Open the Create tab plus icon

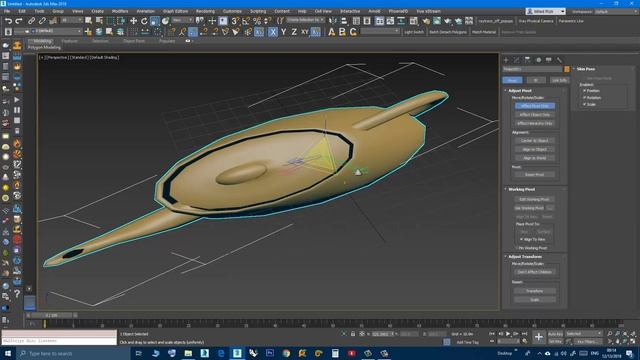pos(506,60)
